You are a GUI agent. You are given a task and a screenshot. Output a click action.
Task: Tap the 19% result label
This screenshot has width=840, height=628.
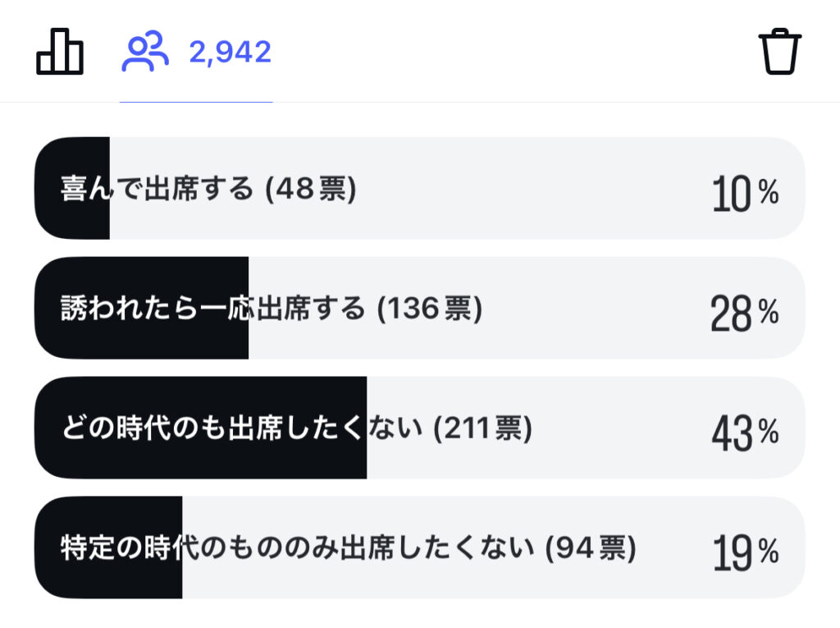(745, 553)
